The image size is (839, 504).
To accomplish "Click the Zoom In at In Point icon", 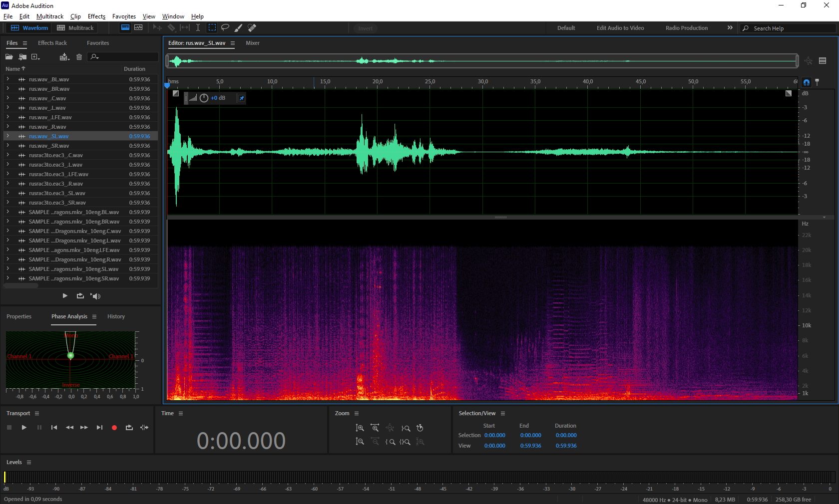I will (390, 442).
